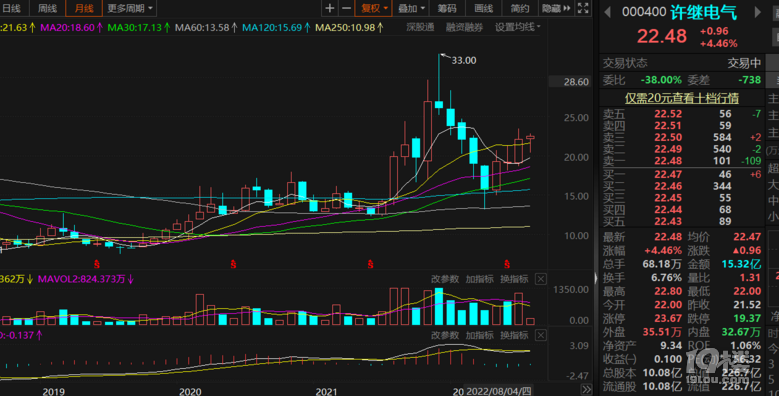Go to next stock with right arrow
779x396 pixels.
click(757, 12)
